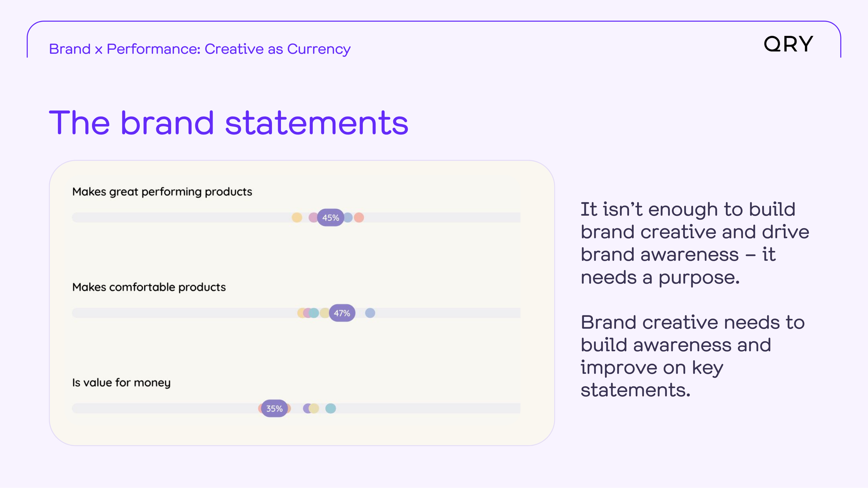
Task: Click the blue dot right of the 45% marker
Action: click(348, 218)
